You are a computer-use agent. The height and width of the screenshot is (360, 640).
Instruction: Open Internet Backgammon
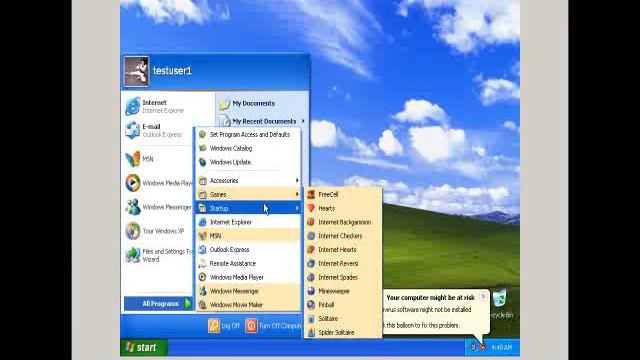343,222
